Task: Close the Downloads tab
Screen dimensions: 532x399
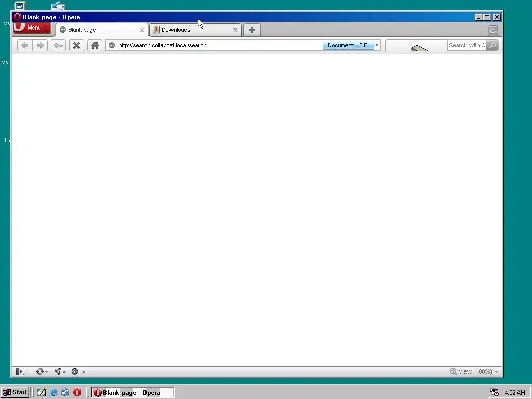Action: click(235, 30)
